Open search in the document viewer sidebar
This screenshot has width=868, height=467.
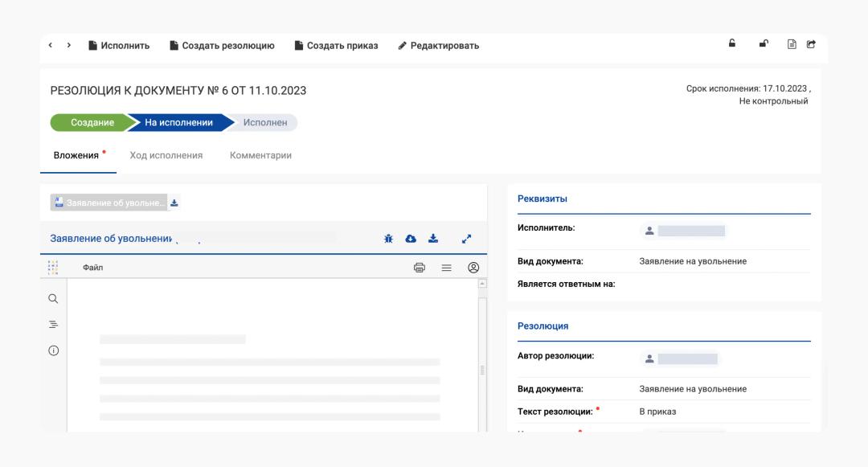coord(54,298)
